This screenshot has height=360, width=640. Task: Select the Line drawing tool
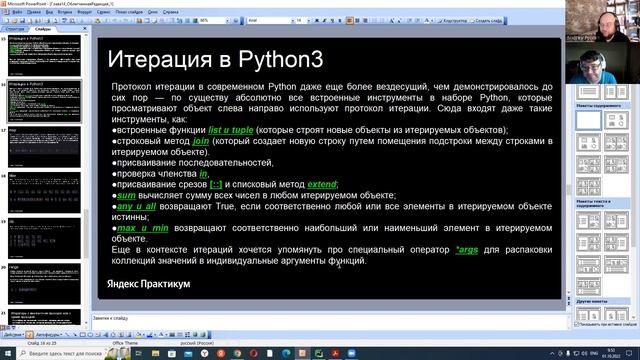[x=68, y=335]
